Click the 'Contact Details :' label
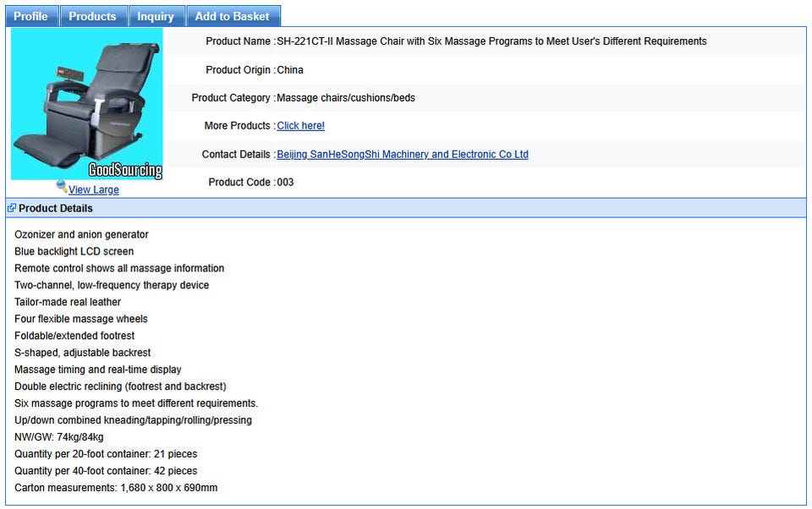 click(239, 154)
